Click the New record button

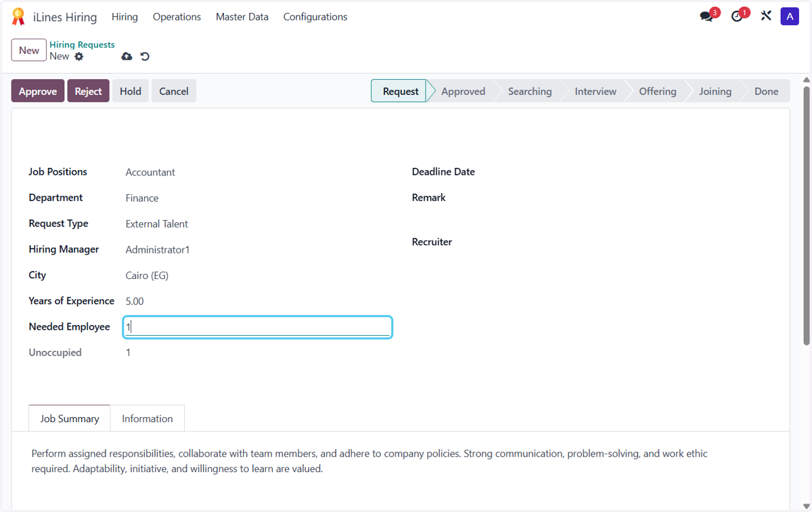click(29, 50)
